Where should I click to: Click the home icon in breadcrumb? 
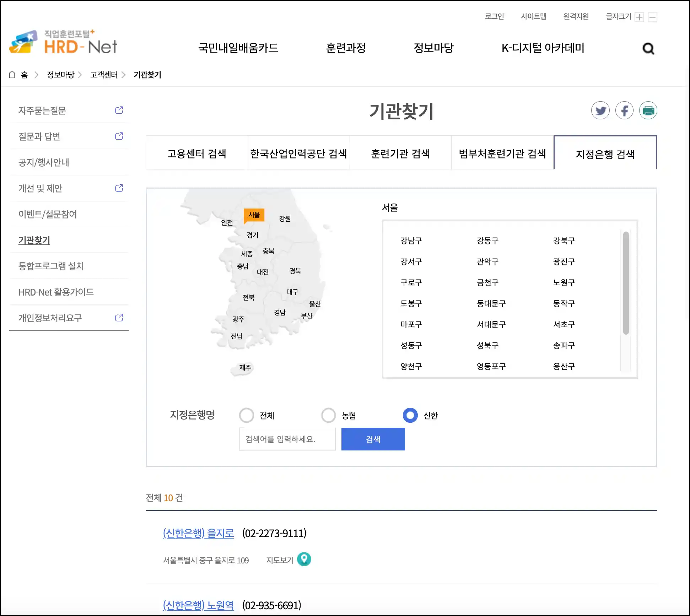[x=12, y=75]
